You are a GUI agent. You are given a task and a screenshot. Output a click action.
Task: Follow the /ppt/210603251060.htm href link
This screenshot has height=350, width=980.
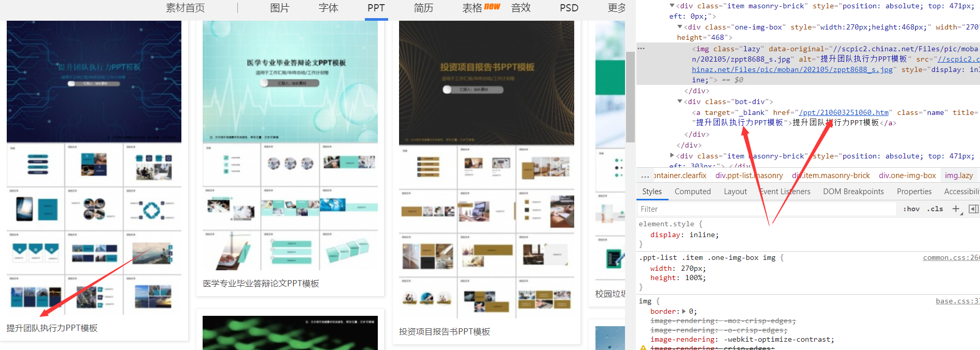click(844, 112)
